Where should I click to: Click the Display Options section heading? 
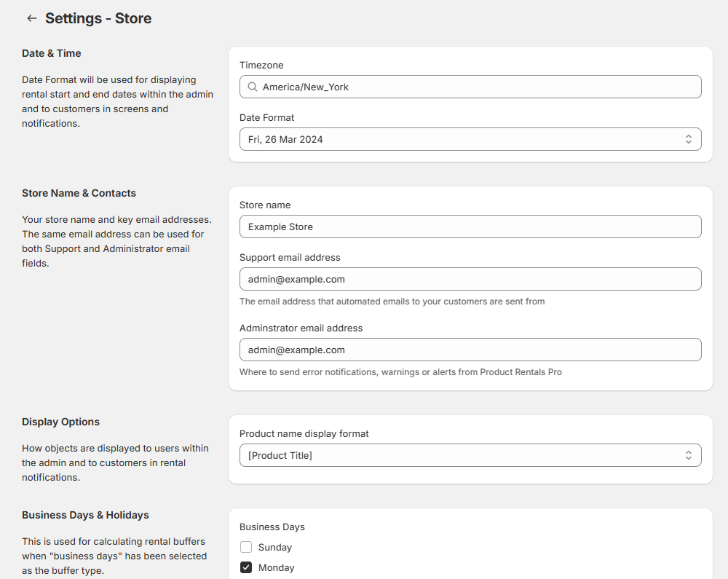click(60, 422)
